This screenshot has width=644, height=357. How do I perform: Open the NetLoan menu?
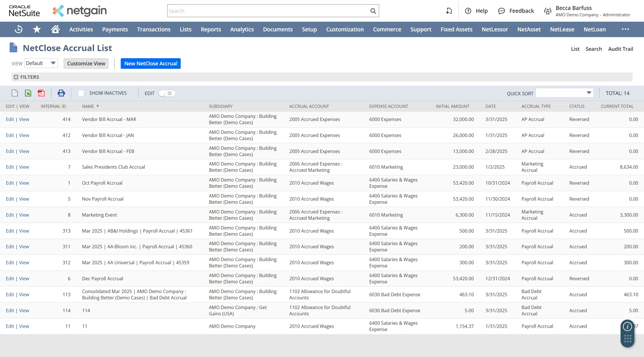[594, 29]
